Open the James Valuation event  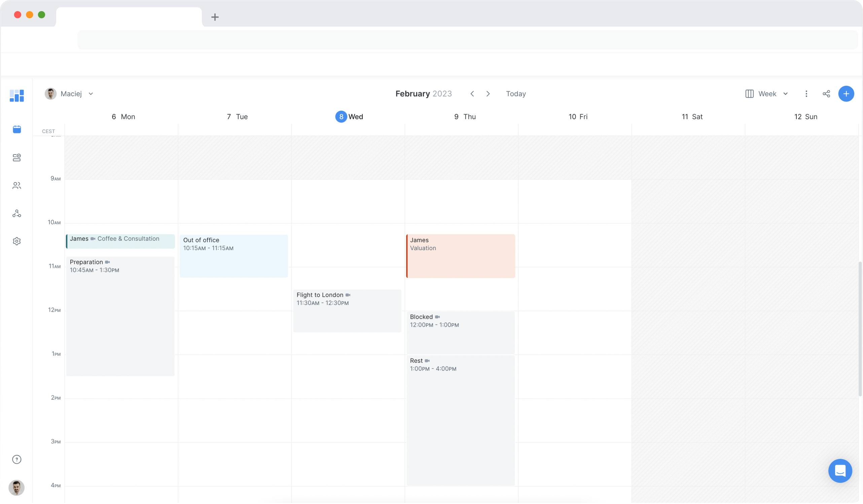coord(461,256)
